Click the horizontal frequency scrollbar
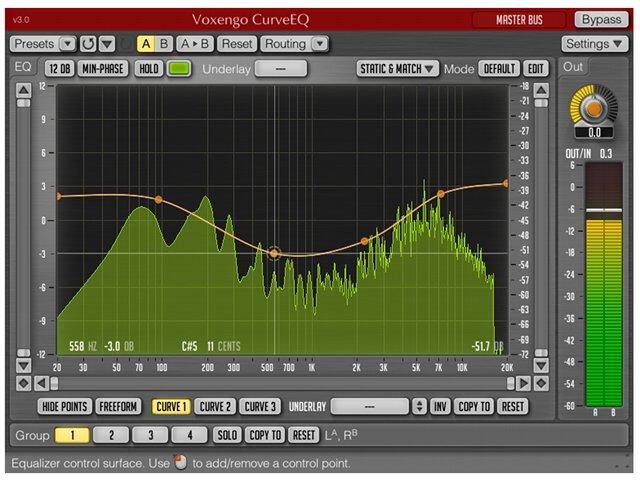This screenshot has width=640, height=480. tap(282, 383)
